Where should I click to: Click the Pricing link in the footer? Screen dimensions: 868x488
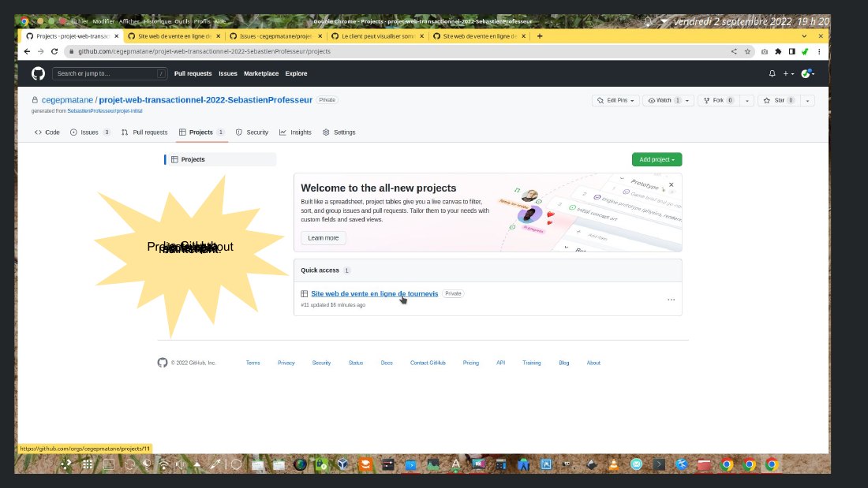[470, 363]
